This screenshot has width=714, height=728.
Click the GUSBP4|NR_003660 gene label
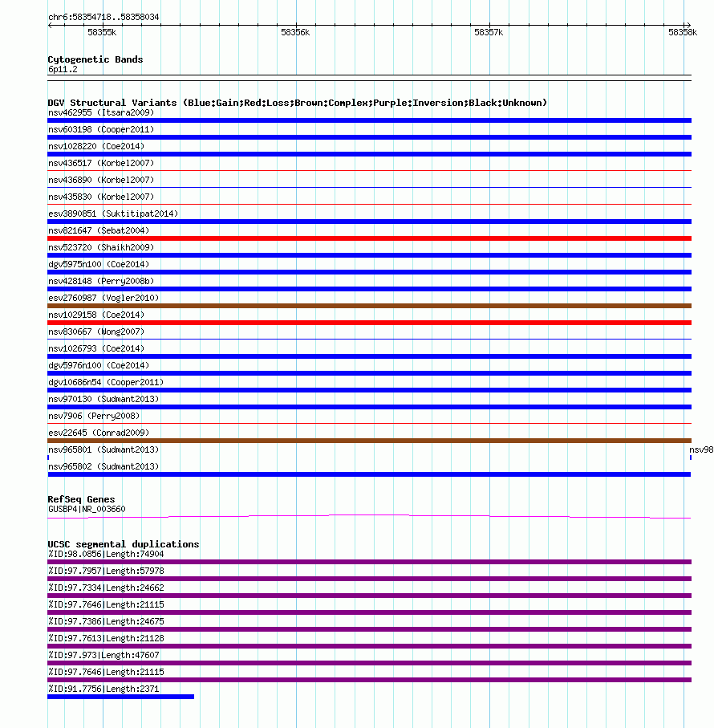(87, 510)
